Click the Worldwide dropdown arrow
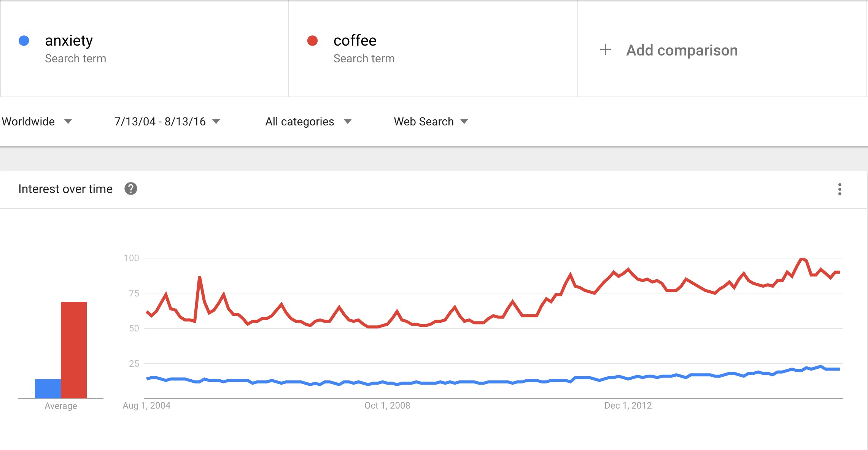 tap(68, 122)
